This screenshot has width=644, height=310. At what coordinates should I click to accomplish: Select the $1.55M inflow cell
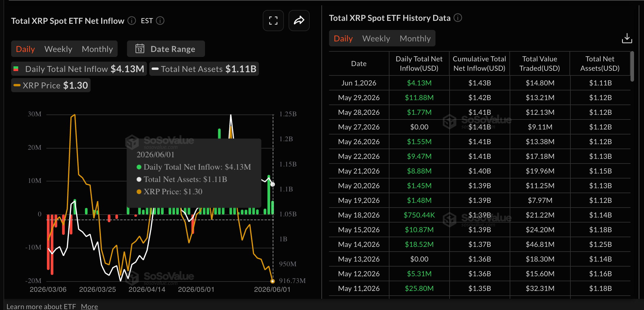click(x=419, y=142)
